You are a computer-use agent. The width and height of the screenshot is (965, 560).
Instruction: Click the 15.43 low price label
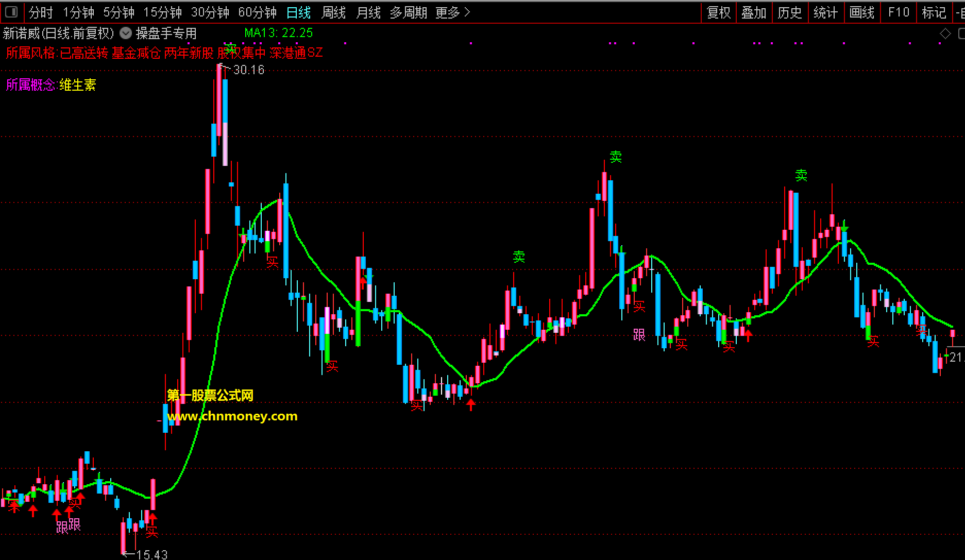click(x=152, y=554)
